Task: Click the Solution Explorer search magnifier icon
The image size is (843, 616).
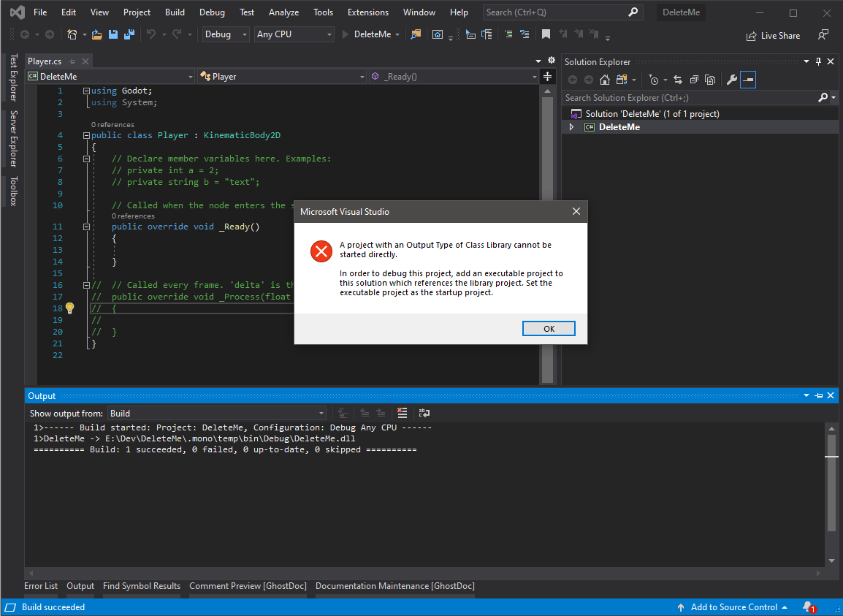Action: (823, 97)
